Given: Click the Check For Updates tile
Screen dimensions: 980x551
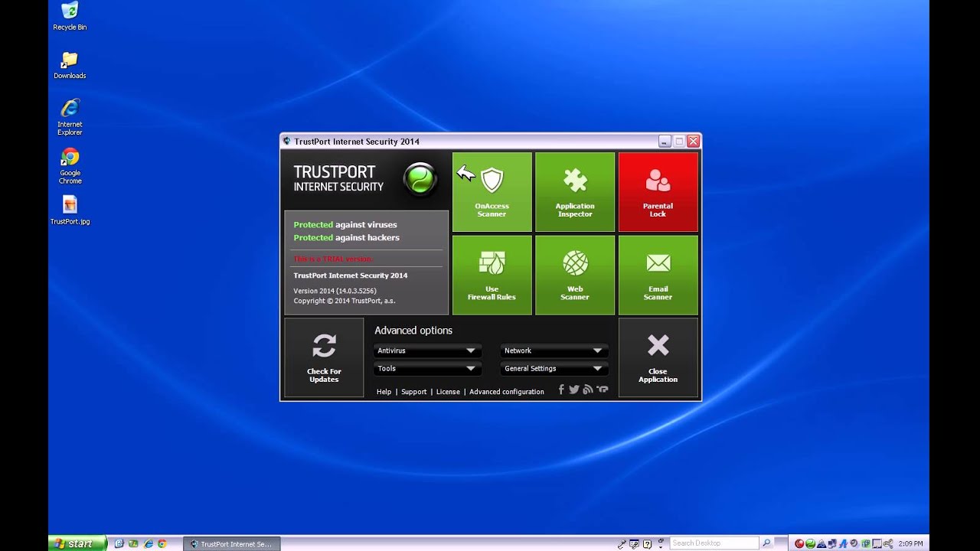Looking at the screenshot, I should 324,357.
